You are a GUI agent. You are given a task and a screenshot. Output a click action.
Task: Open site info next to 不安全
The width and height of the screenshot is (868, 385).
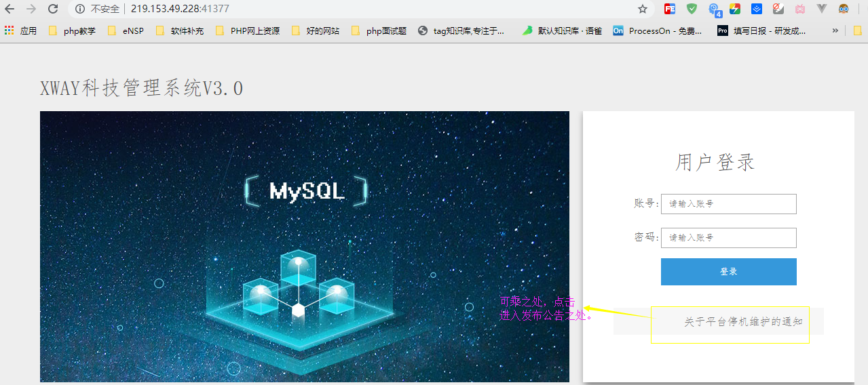80,9
